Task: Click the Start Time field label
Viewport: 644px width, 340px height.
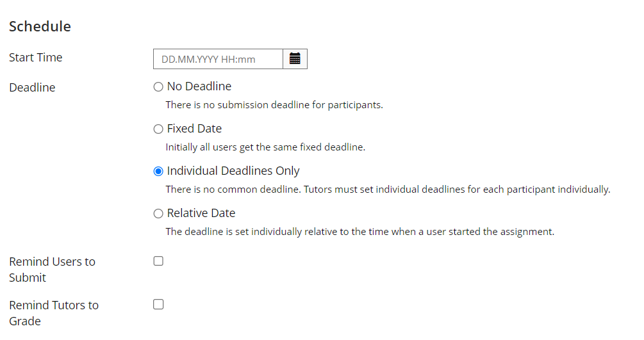Action: click(x=36, y=58)
